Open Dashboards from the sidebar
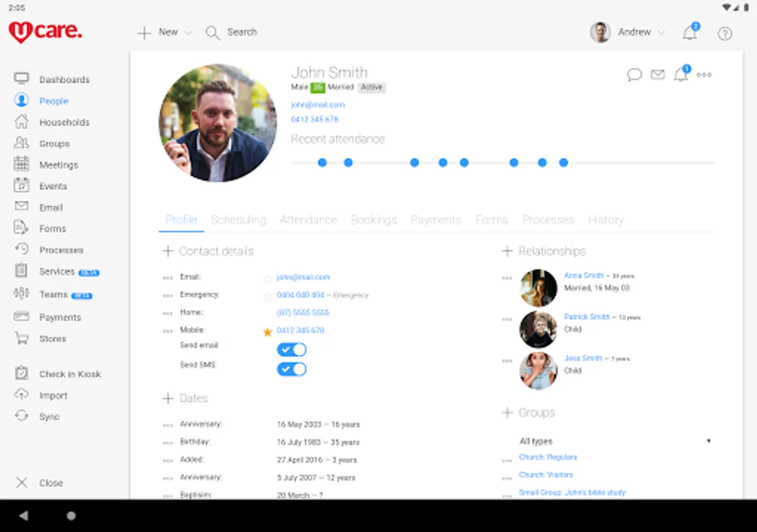This screenshot has height=532, width=757. click(64, 79)
